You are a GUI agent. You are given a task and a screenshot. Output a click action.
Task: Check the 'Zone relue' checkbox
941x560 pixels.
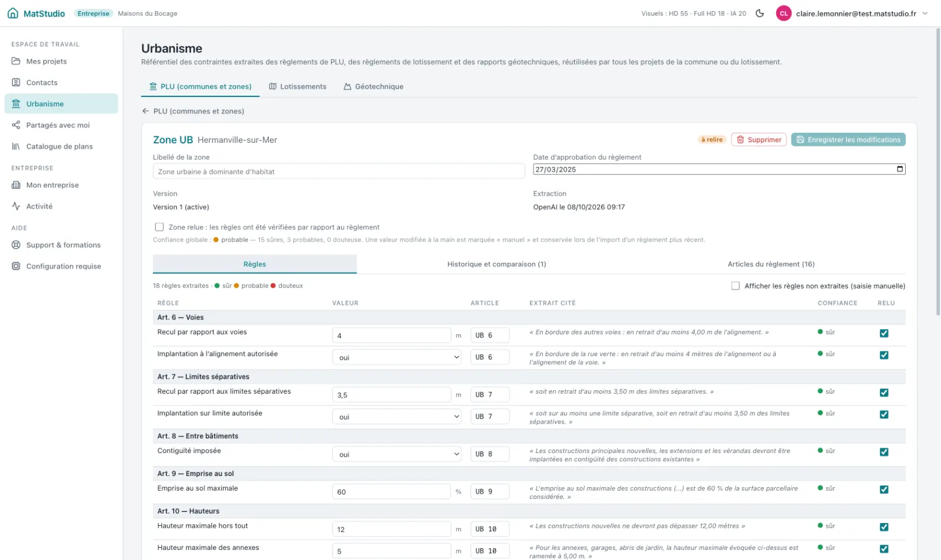tap(159, 227)
